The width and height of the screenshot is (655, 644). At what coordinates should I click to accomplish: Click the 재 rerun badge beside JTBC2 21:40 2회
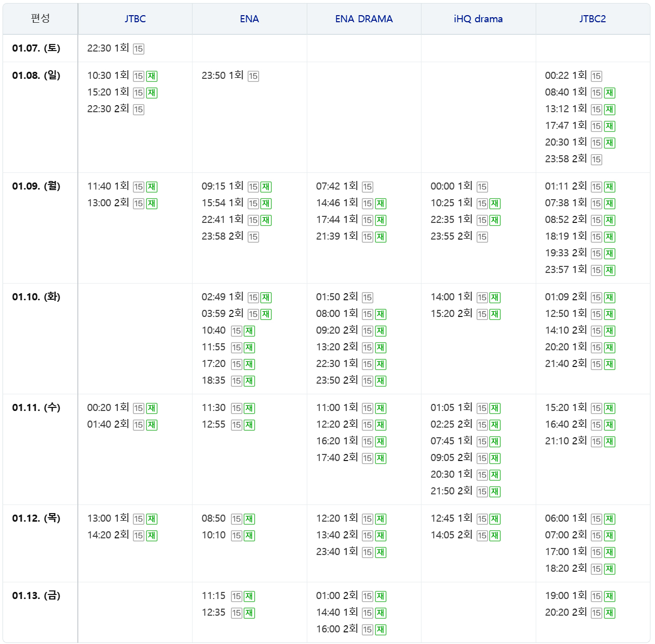[610, 364]
